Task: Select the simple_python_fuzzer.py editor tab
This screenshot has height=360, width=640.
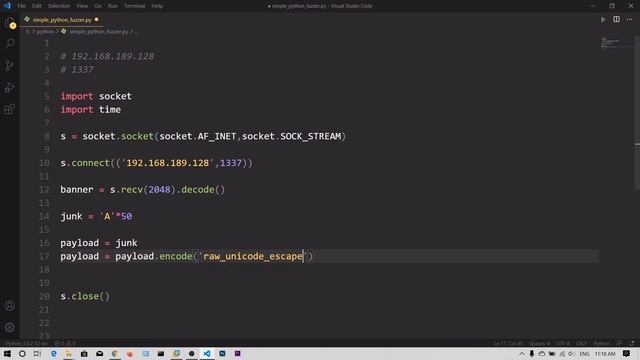Action: point(62,20)
